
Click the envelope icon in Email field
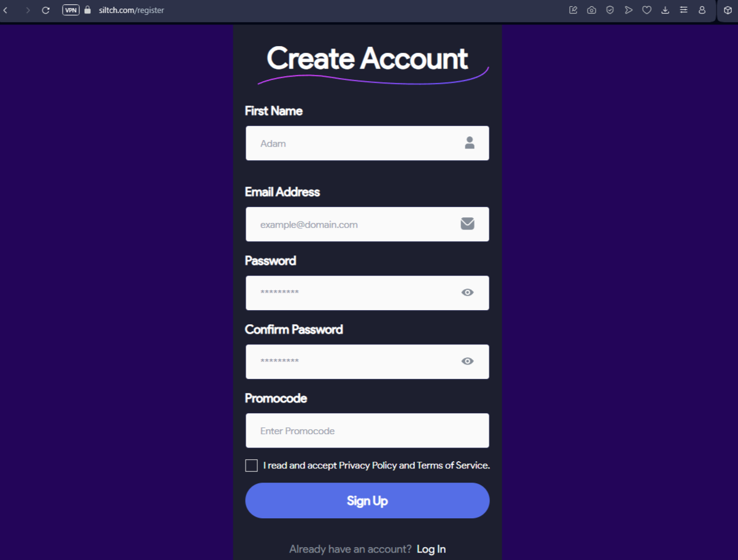point(468,224)
